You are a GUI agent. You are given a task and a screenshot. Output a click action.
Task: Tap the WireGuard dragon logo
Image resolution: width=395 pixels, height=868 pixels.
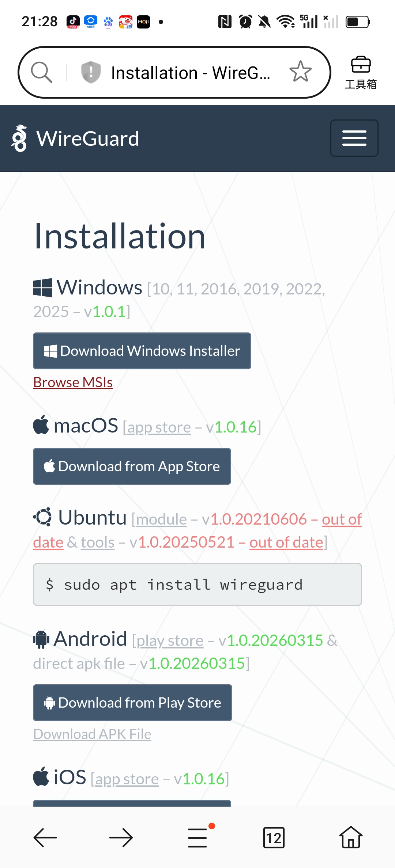19,138
